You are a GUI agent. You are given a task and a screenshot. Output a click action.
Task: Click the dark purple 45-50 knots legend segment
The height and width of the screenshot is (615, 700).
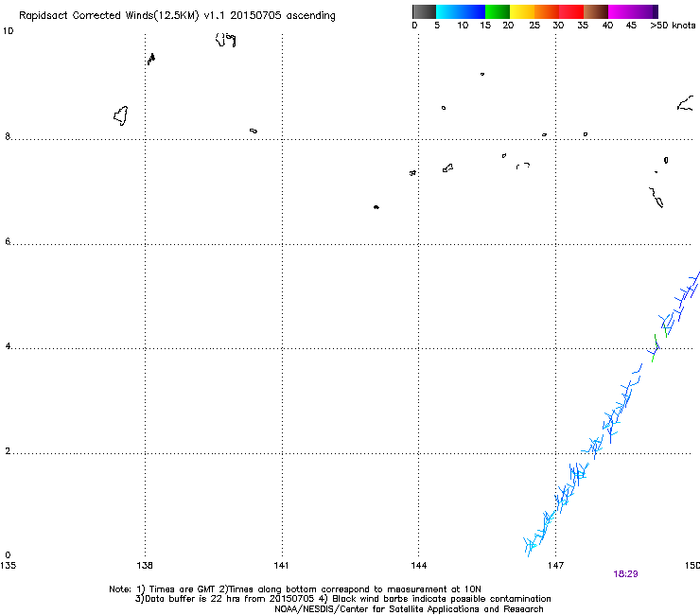pyautogui.click(x=645, y=11)
